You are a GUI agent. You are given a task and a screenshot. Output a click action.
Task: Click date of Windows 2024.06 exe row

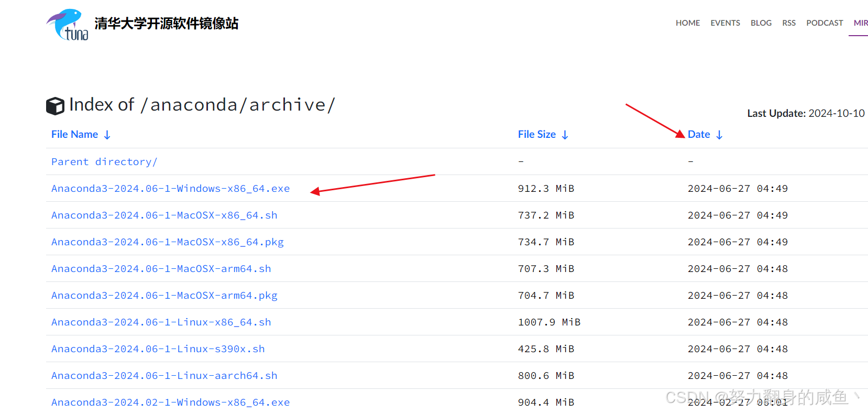pos(738,188)
